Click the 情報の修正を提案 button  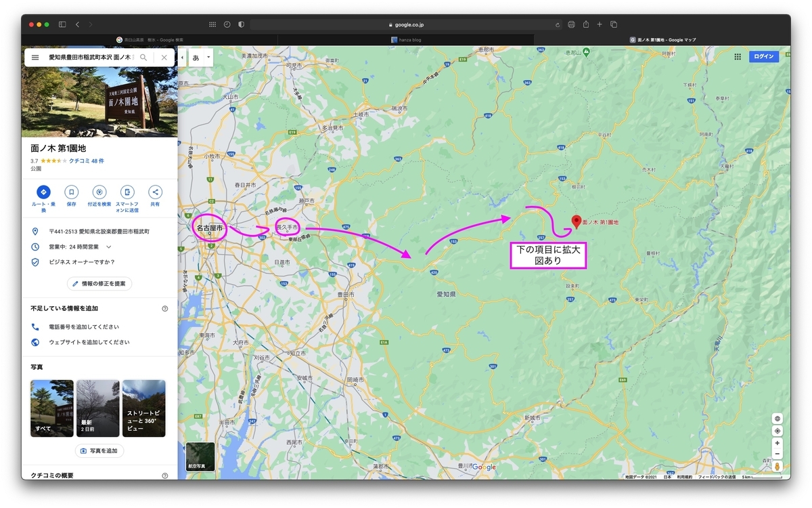tap(99, 284)
